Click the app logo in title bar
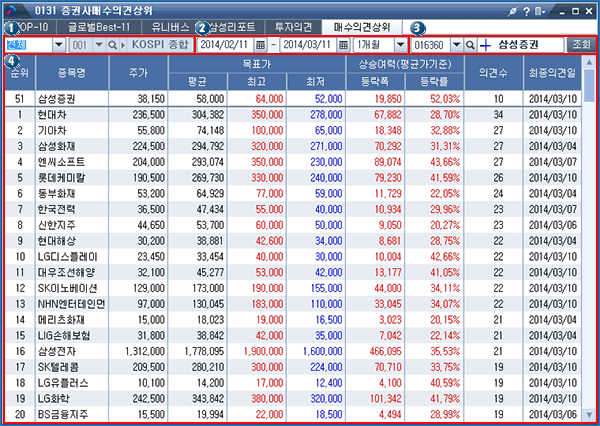The image size is (600, 426). point(11,11)
